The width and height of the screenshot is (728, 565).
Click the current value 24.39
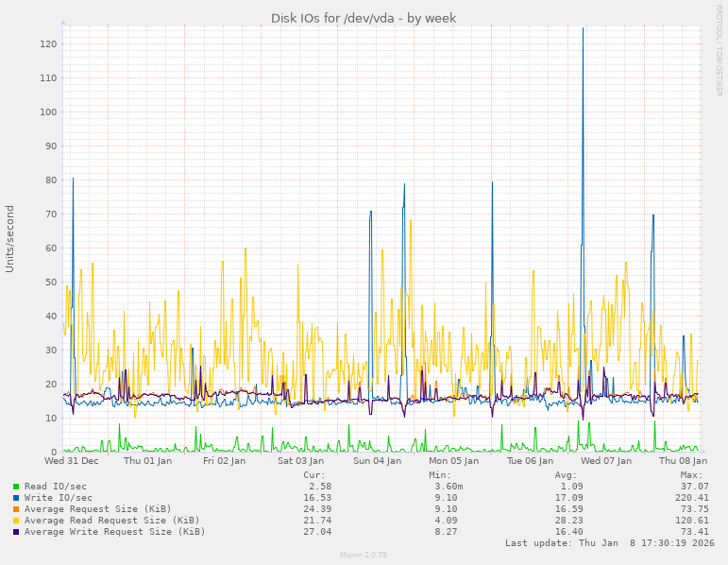317,509
